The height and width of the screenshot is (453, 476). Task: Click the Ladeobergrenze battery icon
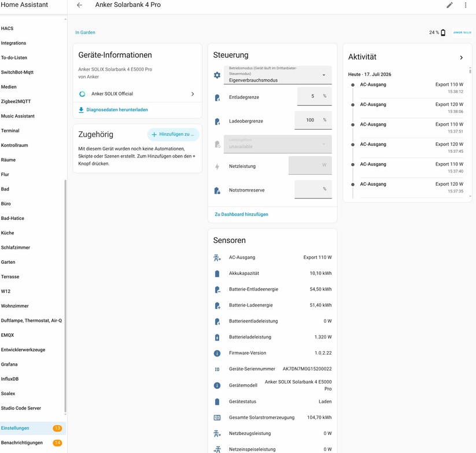click(217, 121)
